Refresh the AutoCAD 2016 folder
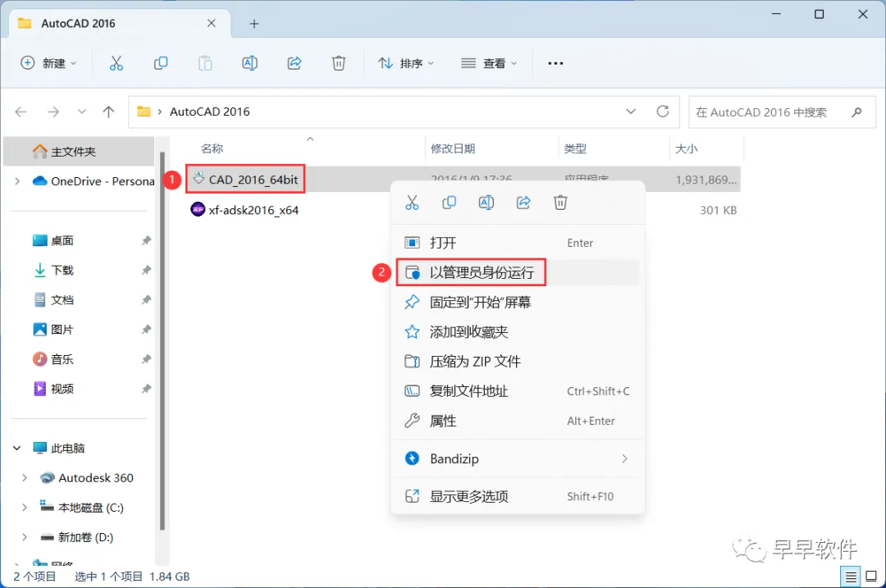The width and height of the screenshot is (886, 588). click(x=663, y=112)
